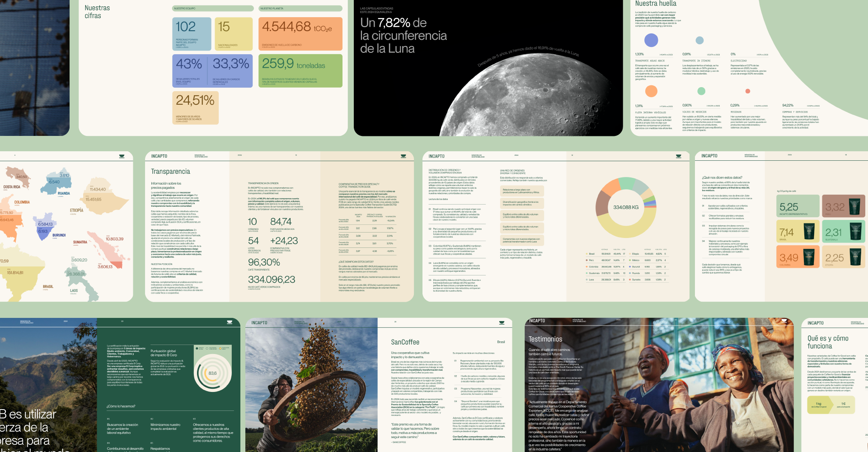The image size is (868, 452).
Task: Click the cup logo on the SanCoffee slide
Action: [502, 323]
